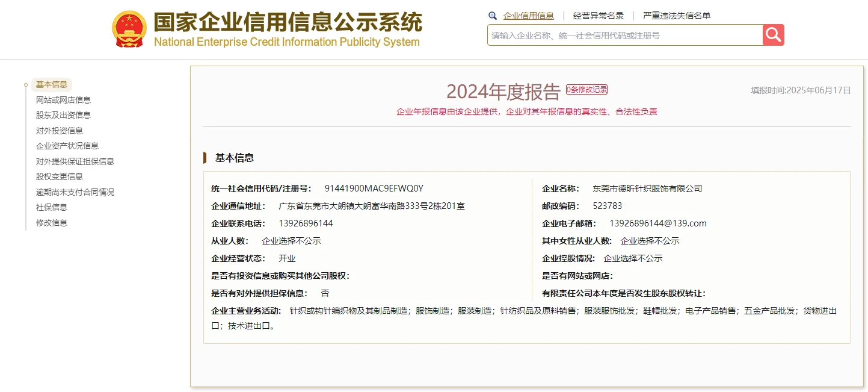Viewport: 868px width, 392px height.
Task: Click the 0条修改记录 badge
Action: pos(586,90)
